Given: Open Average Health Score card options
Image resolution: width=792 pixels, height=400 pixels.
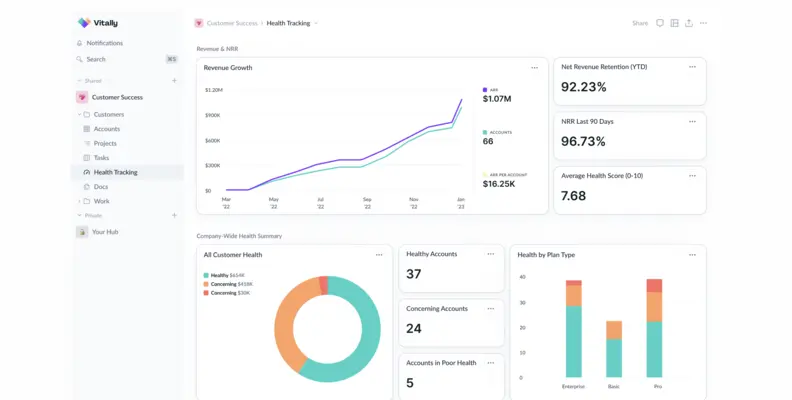Looking at the screenshot, I should pyautogui.click(x=692, y=176).
